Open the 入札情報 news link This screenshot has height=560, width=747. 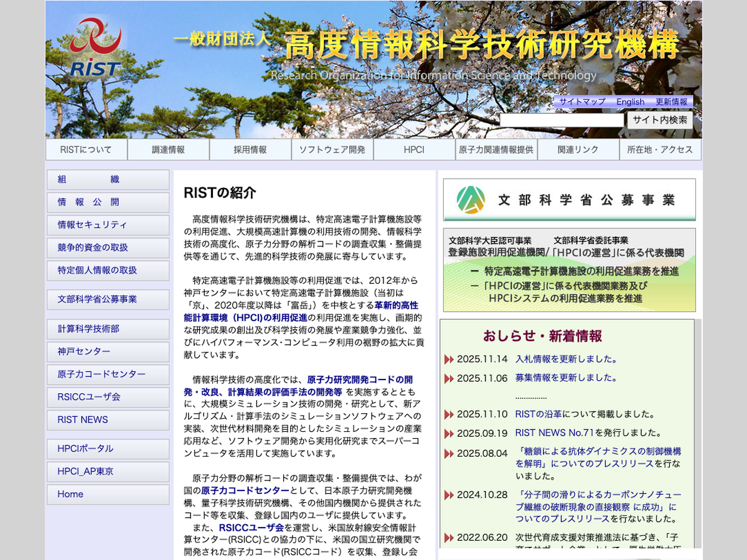(x=533, y=359)
